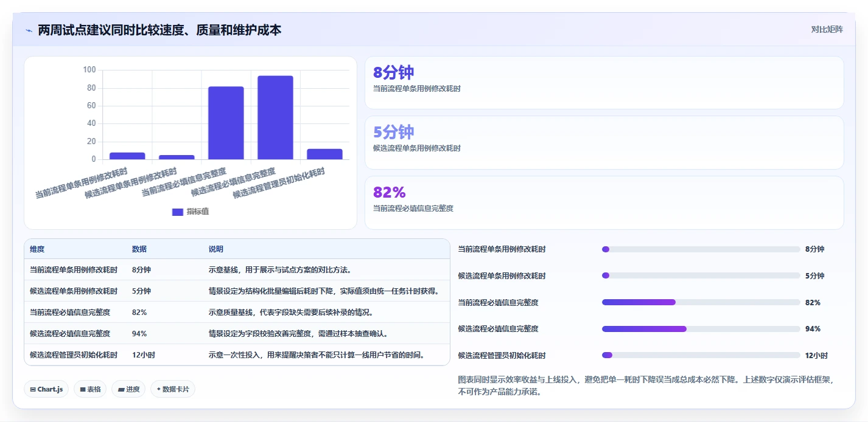This screenshot has width=868, height=422.
Task: Select the 数据卡片 chip
Action: coord(173,389)
